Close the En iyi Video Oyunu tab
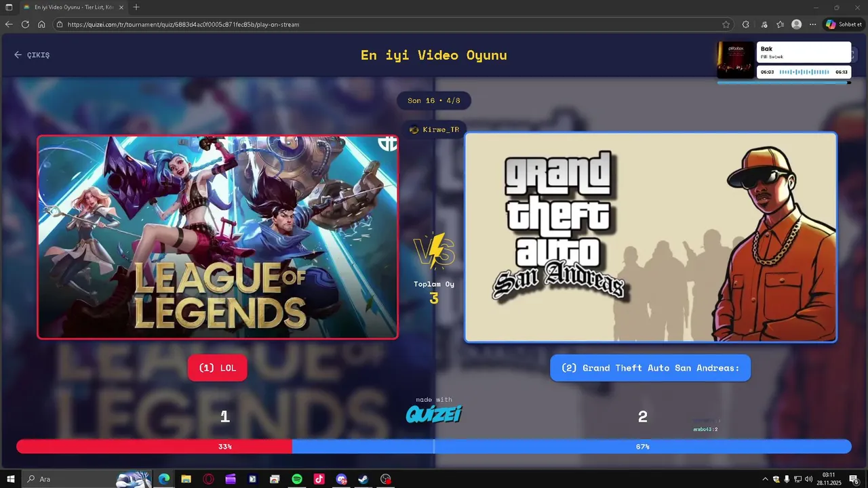 coord(121,7)
